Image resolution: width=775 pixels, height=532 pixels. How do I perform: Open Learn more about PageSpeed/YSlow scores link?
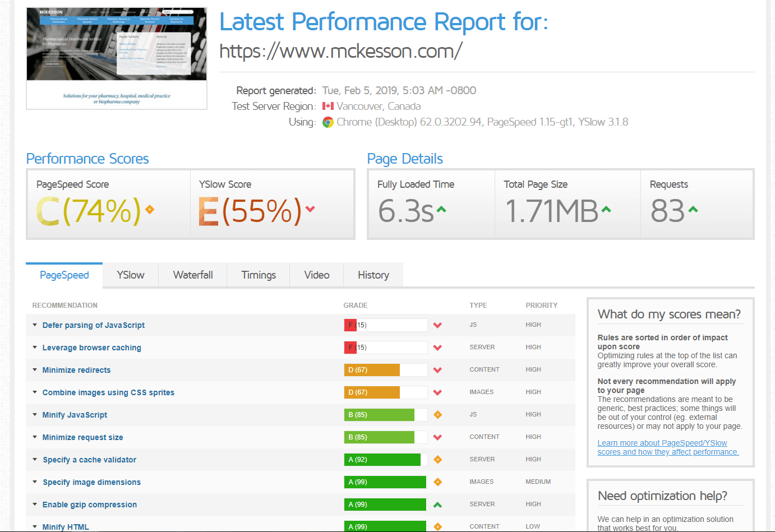pos(668,447)
